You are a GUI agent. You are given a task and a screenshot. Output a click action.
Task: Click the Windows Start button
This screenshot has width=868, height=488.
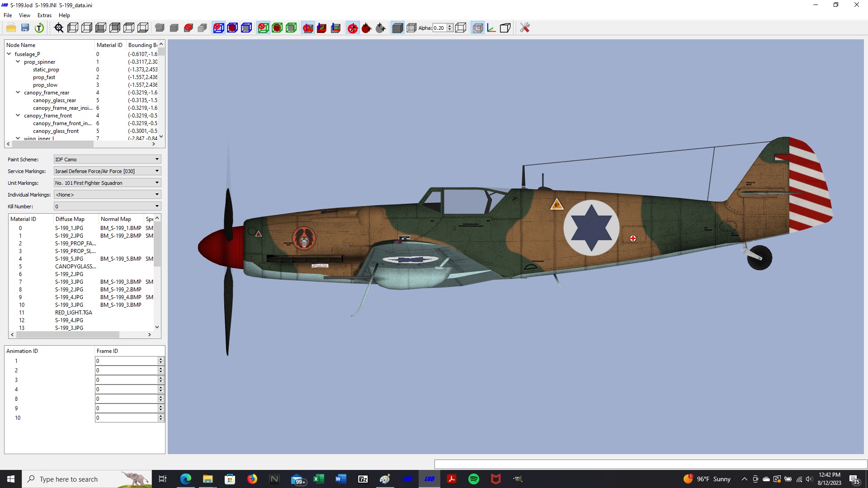pos(11,479)
